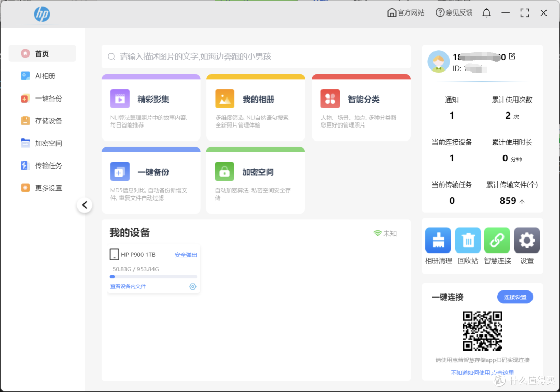Click 累计传输文件 859 value
Image resolution: width=560 pixels, height=392 pixels.
508,201
